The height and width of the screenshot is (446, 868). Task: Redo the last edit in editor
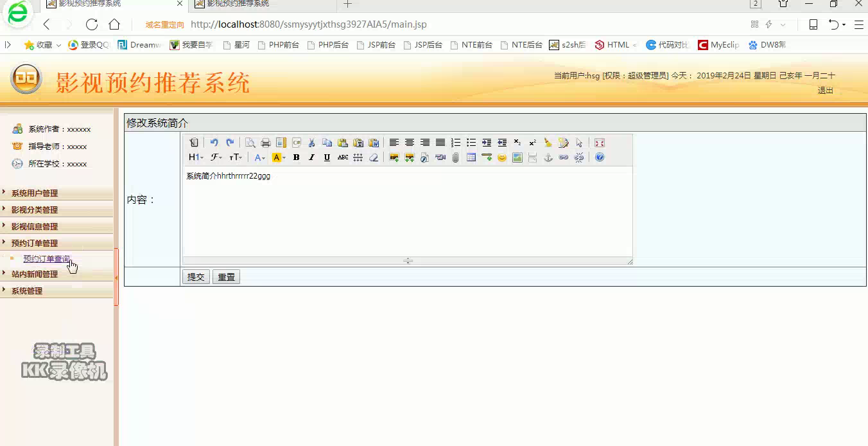[x=230, y=143]
